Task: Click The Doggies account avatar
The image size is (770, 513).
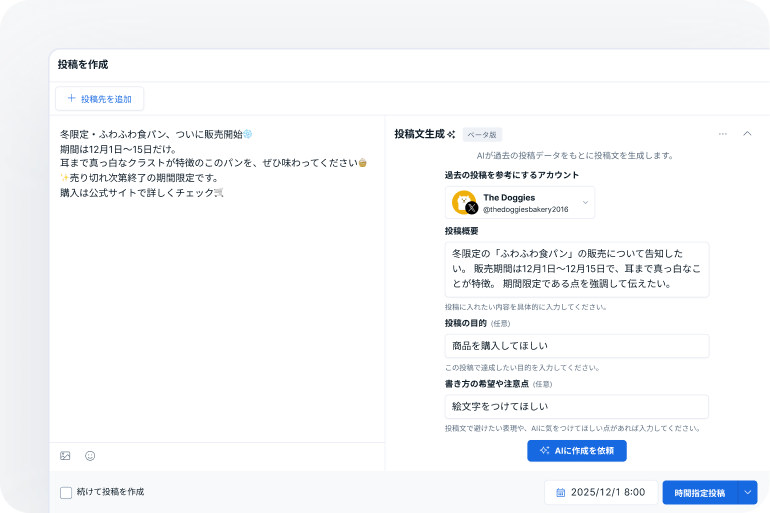Action: (x=463, y=202)
